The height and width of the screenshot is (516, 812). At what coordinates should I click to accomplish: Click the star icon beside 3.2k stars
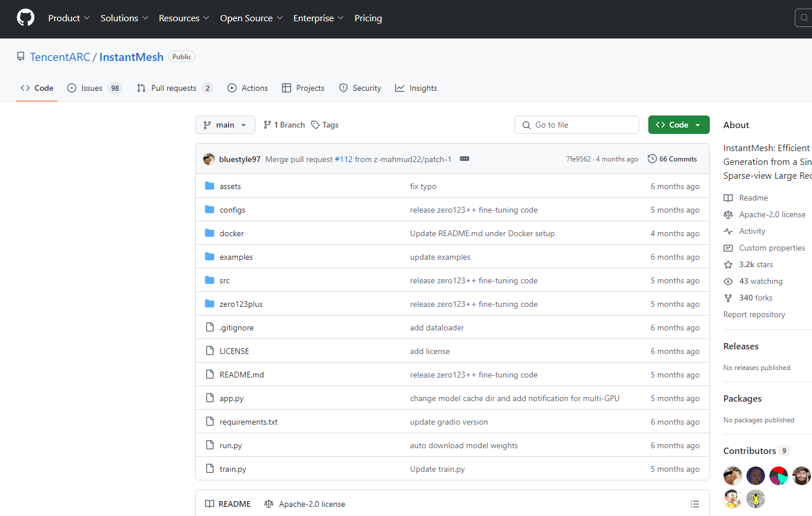[728, 265]
